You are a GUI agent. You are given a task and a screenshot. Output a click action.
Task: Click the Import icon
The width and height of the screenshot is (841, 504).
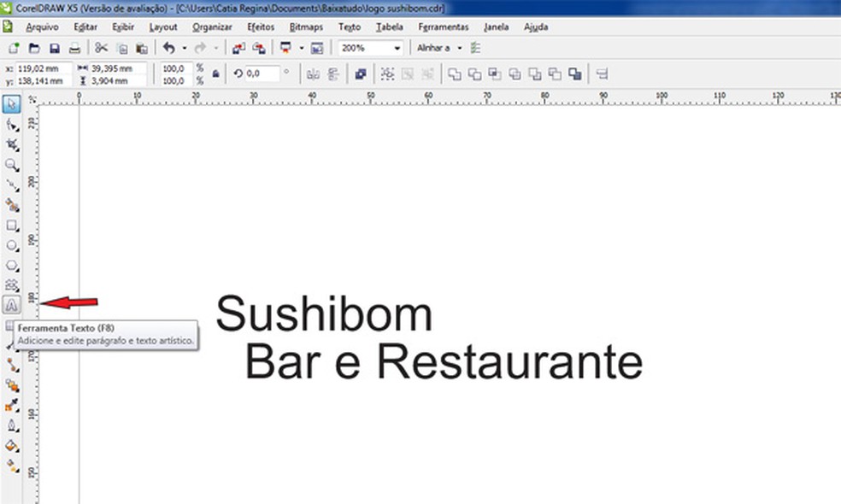(x=238, y=48)
